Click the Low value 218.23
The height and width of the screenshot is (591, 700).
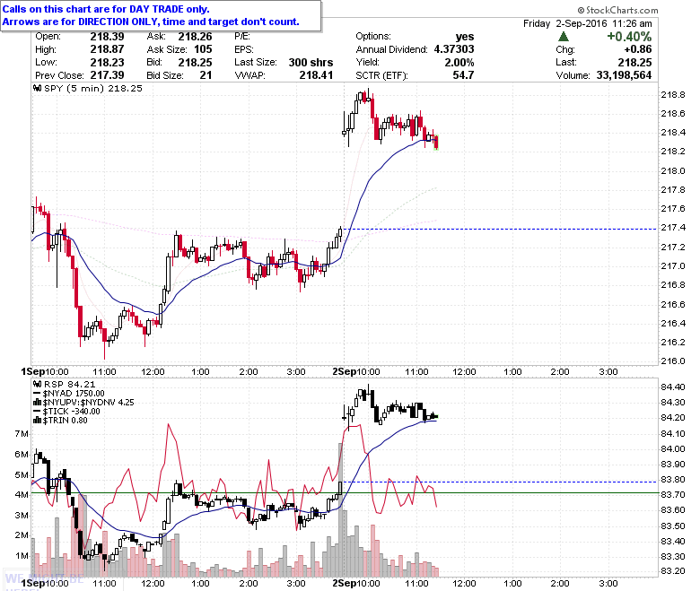[x=107, y=63]
